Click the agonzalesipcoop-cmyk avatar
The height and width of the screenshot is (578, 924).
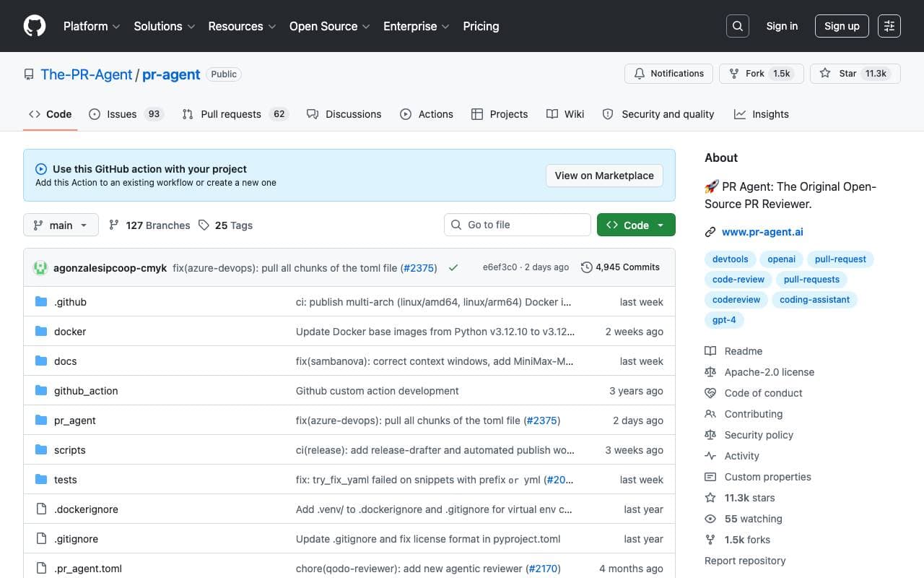click(x=40, y=267)
